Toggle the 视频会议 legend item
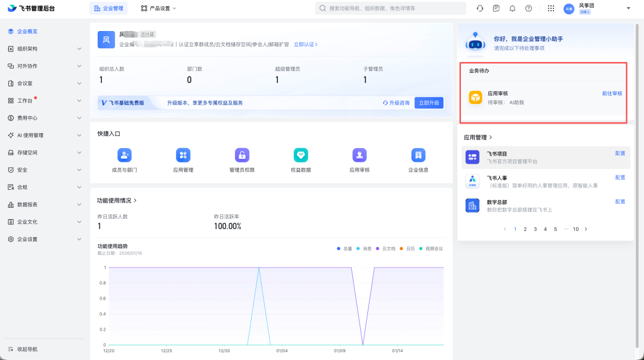Viewport: 644px width, 360px height. click(x=431, y=248)
